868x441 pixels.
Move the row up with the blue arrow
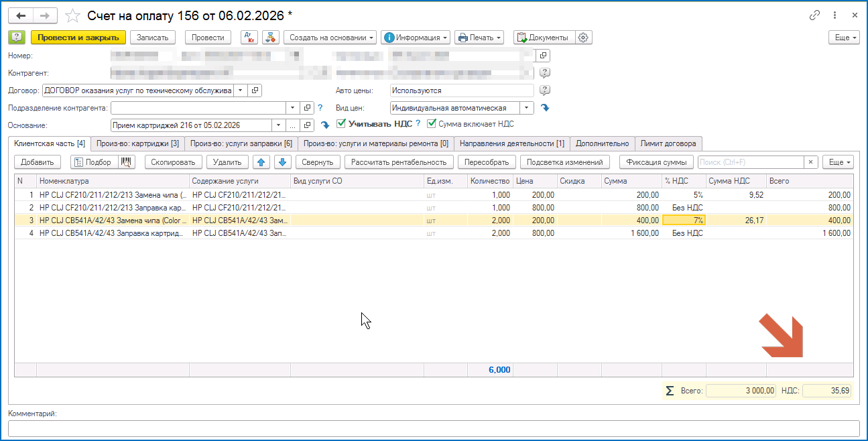261,162
